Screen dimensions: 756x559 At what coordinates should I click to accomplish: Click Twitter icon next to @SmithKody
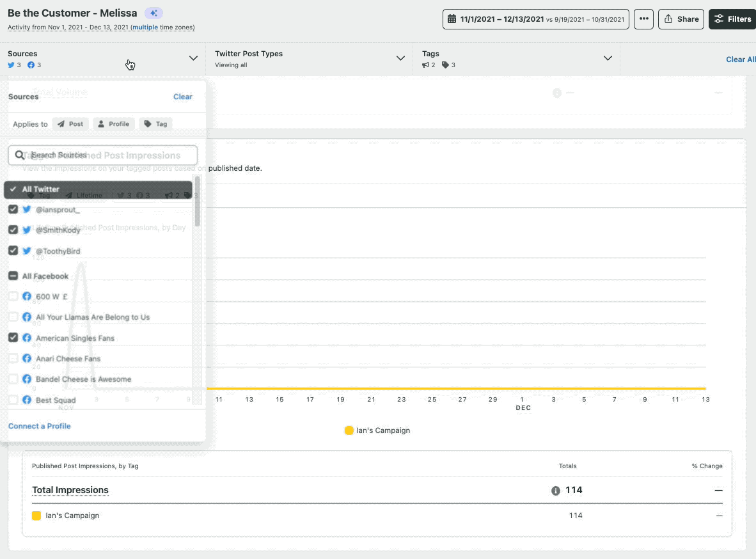[27, 230]
